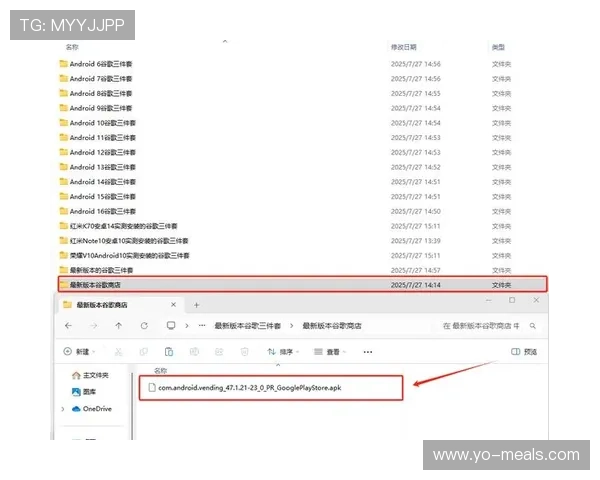Open OneDrive in sidebar
The width and height of the screenshot is (600, 480).
coord(92,409)
